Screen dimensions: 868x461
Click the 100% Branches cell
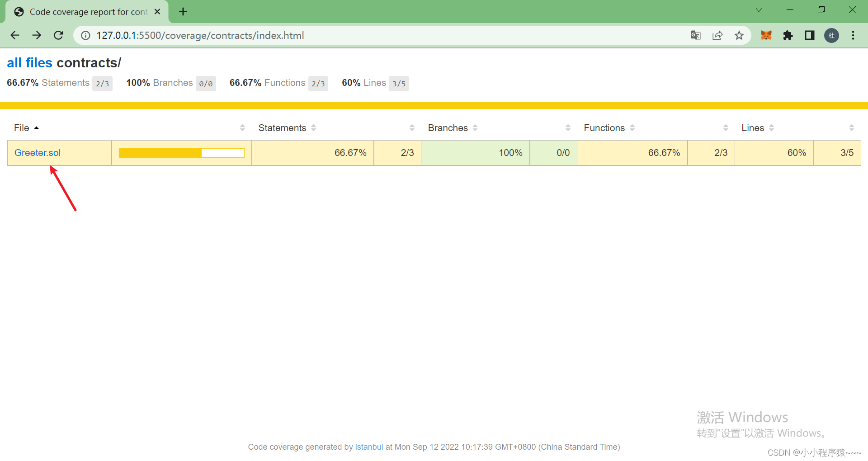pyautogui.click(x=475, y=153)
